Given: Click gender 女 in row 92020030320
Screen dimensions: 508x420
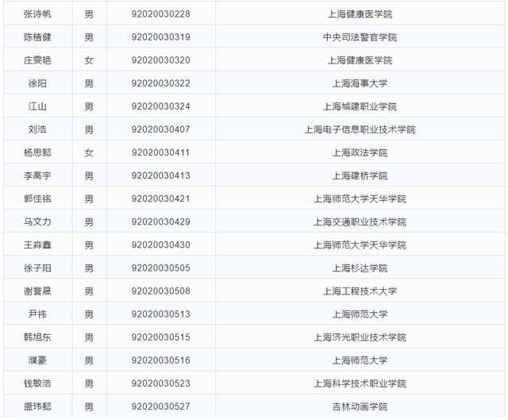Looking at the screenshot, I should point(89,60).
